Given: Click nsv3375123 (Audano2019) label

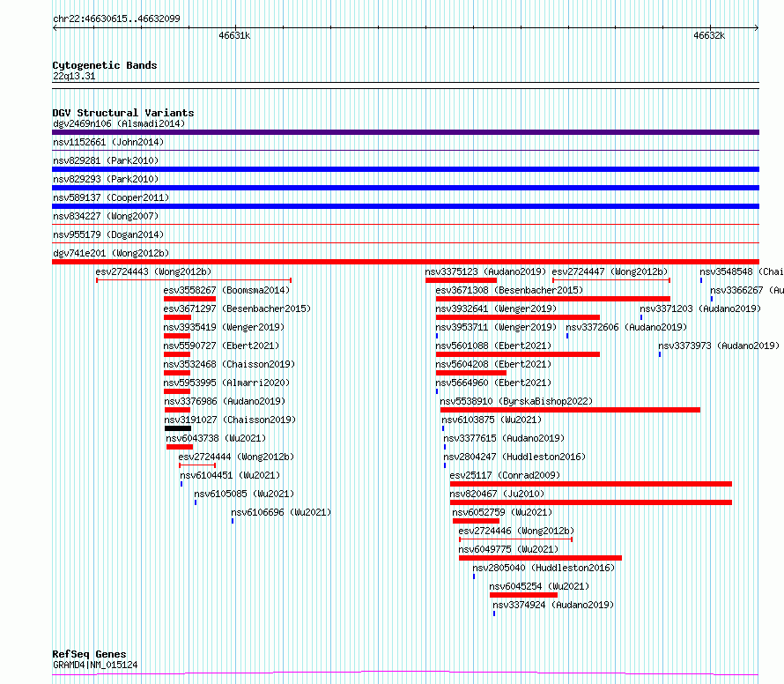Looking at the screenshot, I should coord(485,271).
